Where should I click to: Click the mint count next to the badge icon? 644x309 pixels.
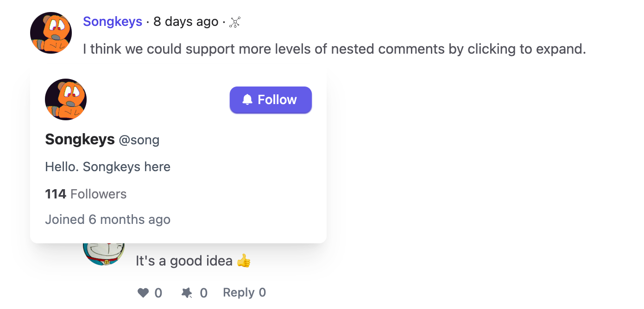[204, 293]
